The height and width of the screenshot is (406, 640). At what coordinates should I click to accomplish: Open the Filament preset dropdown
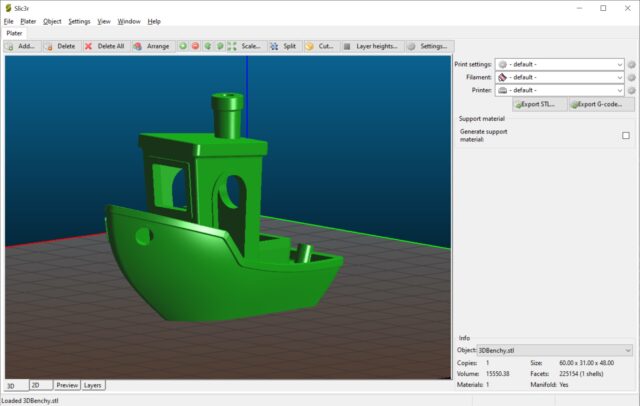coord(560,77)
